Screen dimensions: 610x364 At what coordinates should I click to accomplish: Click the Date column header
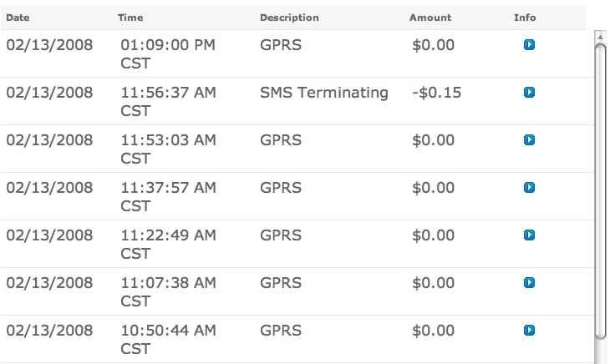[x=18, y=18]
